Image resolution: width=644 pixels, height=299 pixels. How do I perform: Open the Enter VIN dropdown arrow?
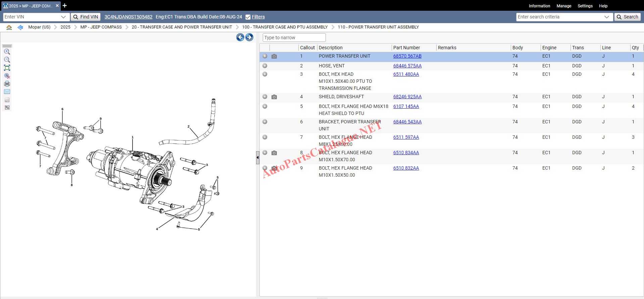63,17
